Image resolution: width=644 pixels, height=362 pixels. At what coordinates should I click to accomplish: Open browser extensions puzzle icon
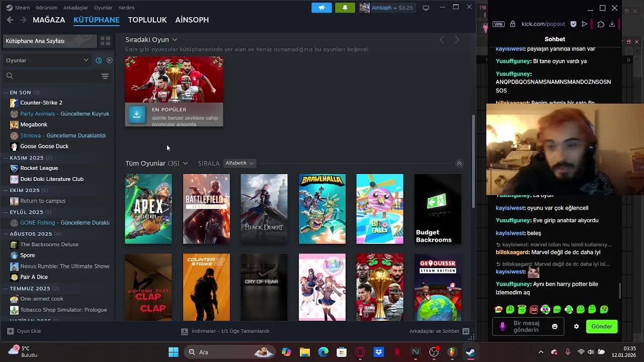(601, 24)
